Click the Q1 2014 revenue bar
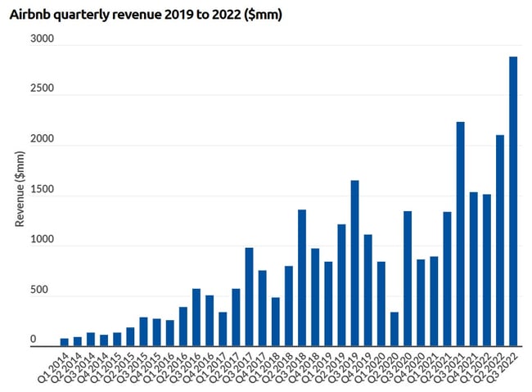 [65, 342]
